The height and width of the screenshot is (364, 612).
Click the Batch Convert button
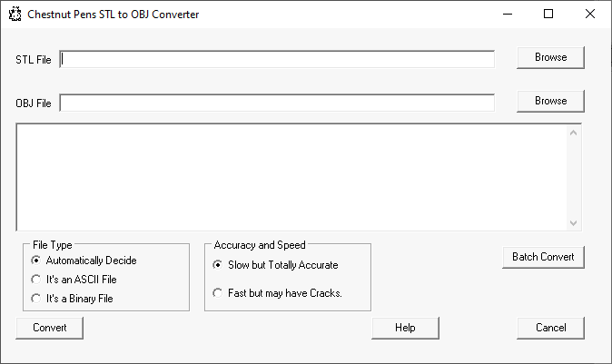543,257
